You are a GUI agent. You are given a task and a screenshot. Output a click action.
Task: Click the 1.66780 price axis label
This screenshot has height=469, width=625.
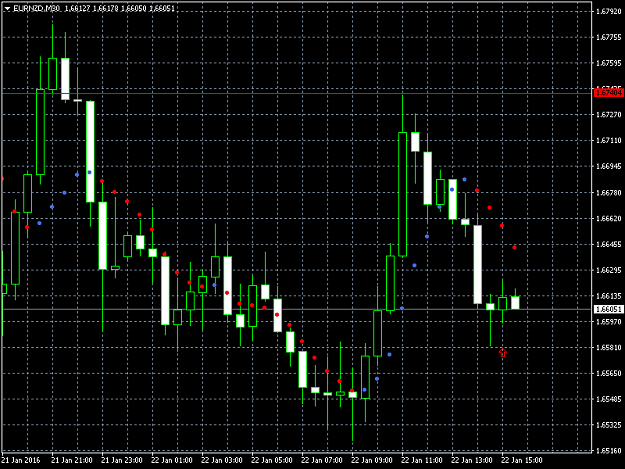pyautogui.click(x=609, y=193)
